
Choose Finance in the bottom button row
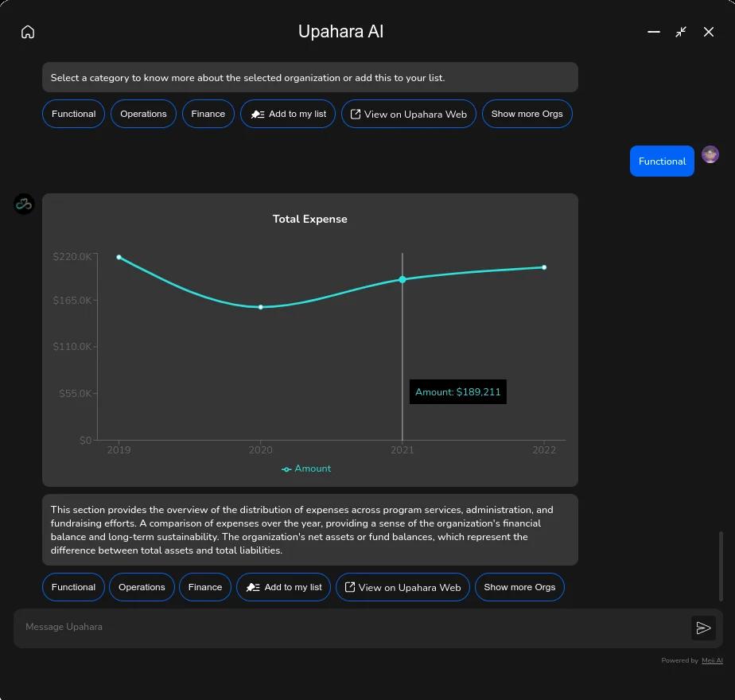205,587
